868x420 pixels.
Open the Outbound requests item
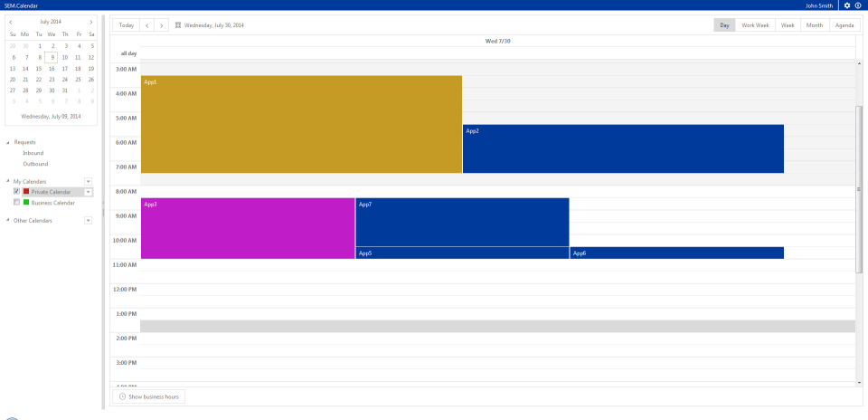(x=35, y=164)
